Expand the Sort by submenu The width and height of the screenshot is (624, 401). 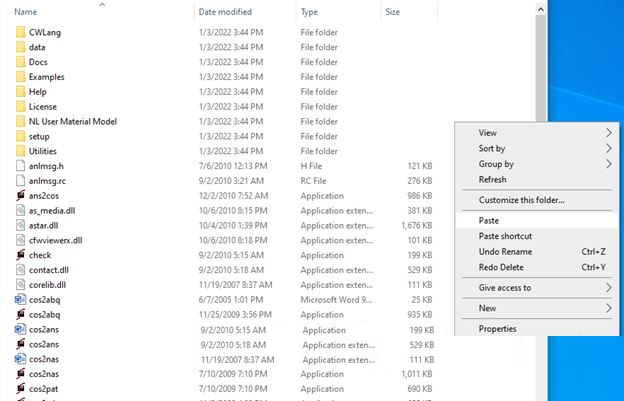pyautogui.click(x=536, y=148)
